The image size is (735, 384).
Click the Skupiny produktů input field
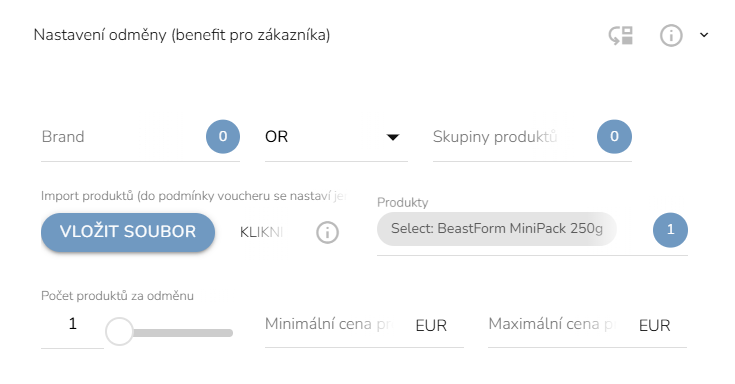513,137
